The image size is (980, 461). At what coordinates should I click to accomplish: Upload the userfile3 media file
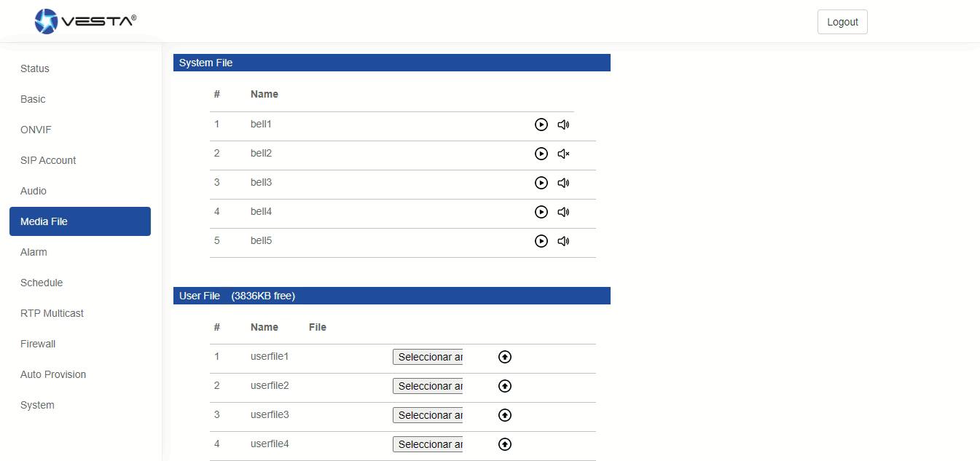tap(505, 415)
